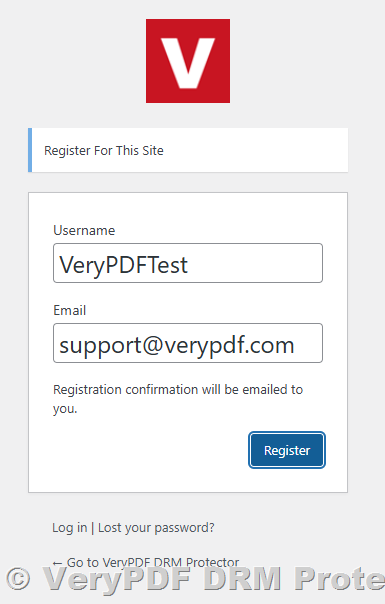This screenshot has width=385, height=604.
Task: Click the white V letter inside the logo
Action: point(188,63)
